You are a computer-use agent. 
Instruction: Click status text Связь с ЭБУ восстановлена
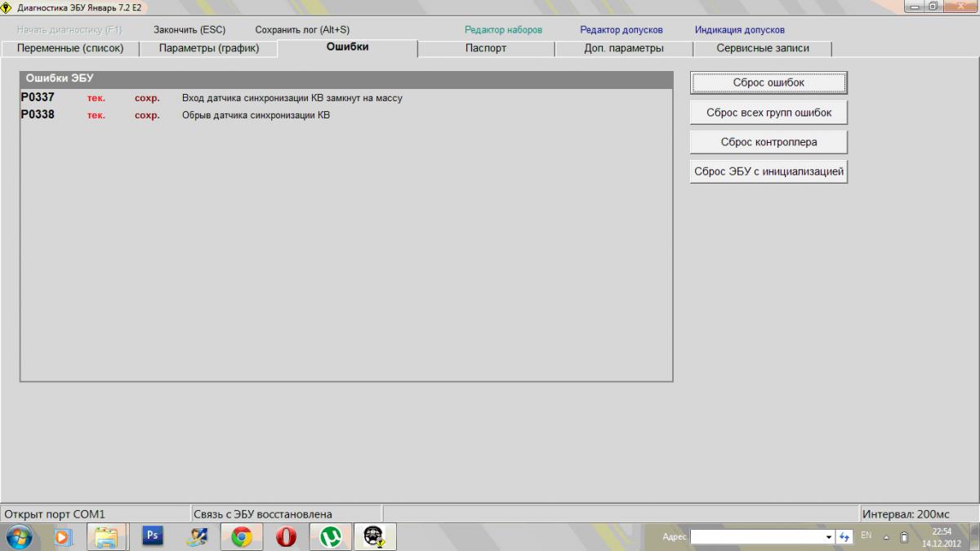tap(263, 514)
